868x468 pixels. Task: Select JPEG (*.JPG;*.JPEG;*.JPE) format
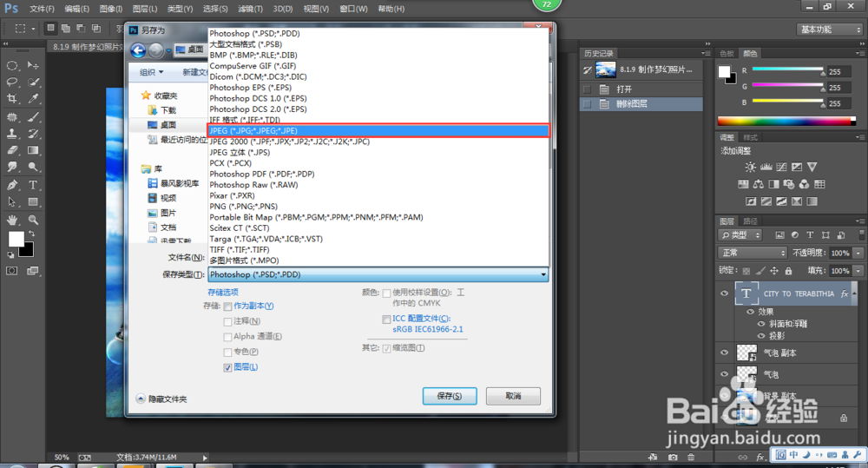tap(378, 131)
